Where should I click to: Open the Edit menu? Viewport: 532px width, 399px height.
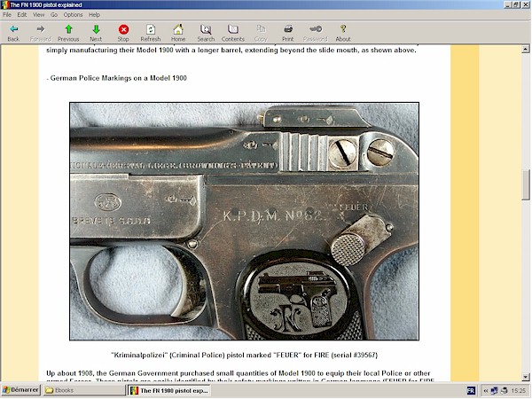coord(22,14)
